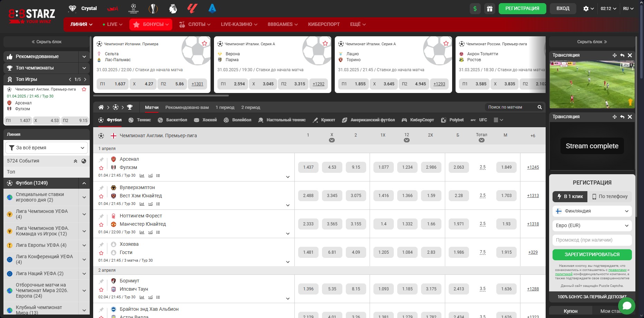Viewport: 644px width, 318px height.
Task: Open the Premier League lion icon
Action: click(173, 9)
